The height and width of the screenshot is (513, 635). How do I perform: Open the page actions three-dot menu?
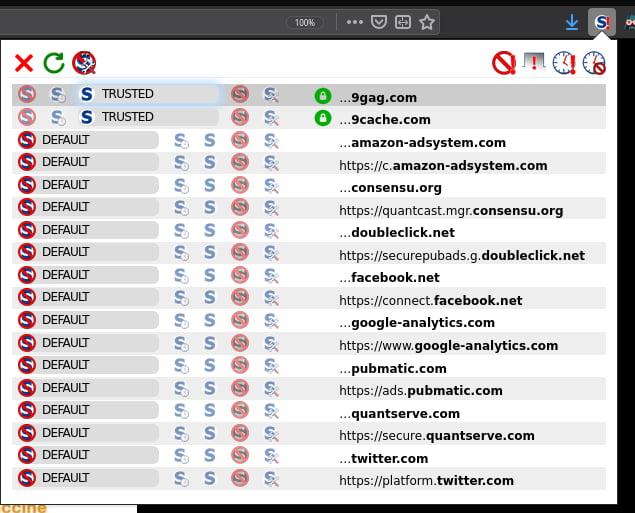[355, 22]
